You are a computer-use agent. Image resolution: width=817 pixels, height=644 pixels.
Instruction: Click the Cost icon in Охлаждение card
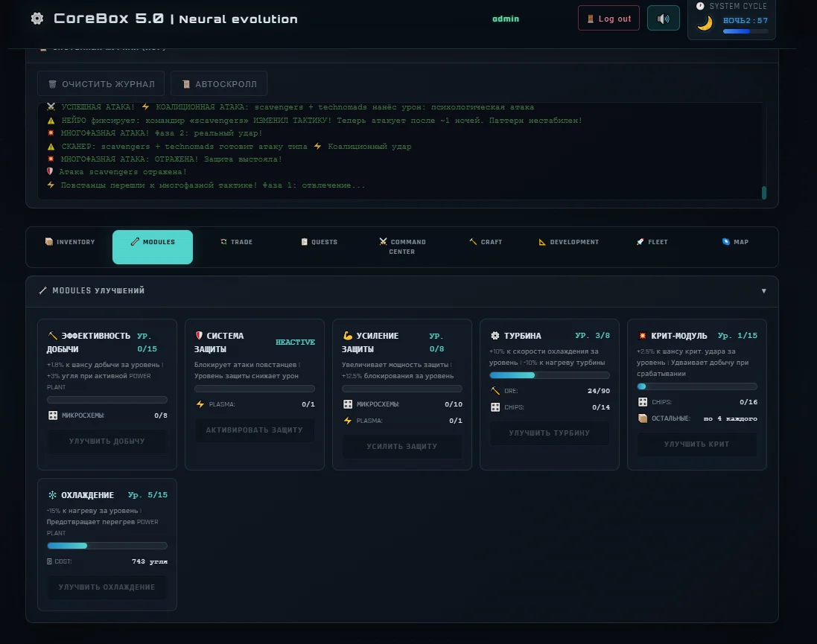[x=49, y=561]
